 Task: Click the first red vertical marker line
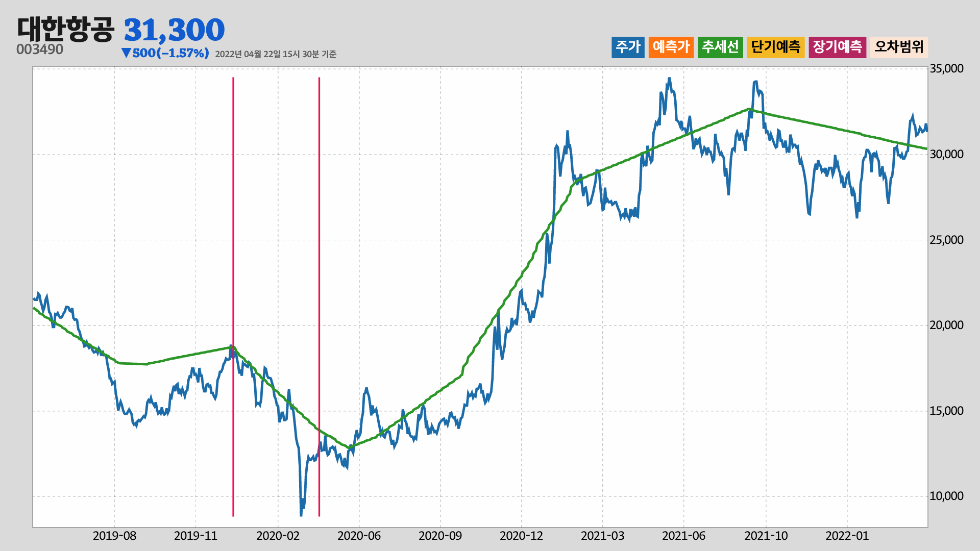(233, 297)
